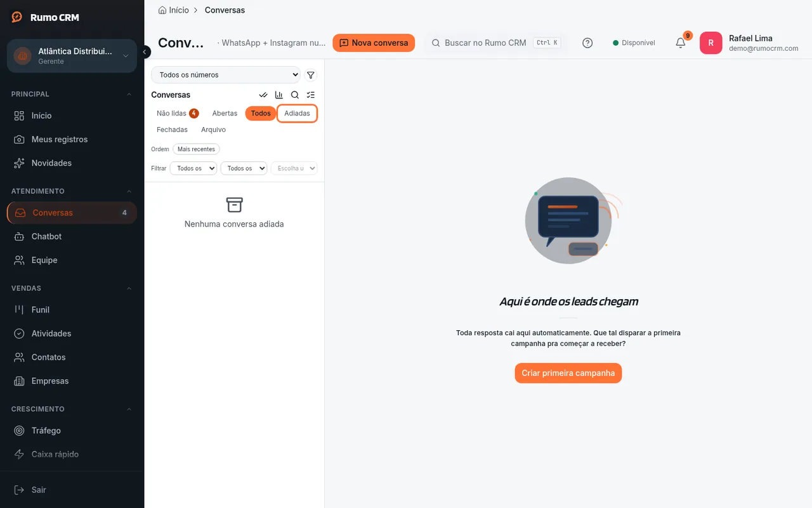Open Tráfego target icon item

pyautogui.click(x=72, y=431)
